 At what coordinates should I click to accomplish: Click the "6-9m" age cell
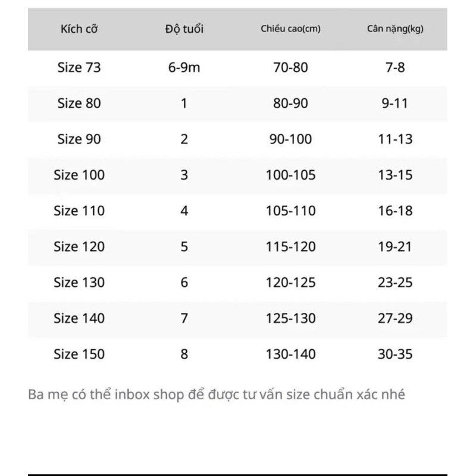click(184, 67)
